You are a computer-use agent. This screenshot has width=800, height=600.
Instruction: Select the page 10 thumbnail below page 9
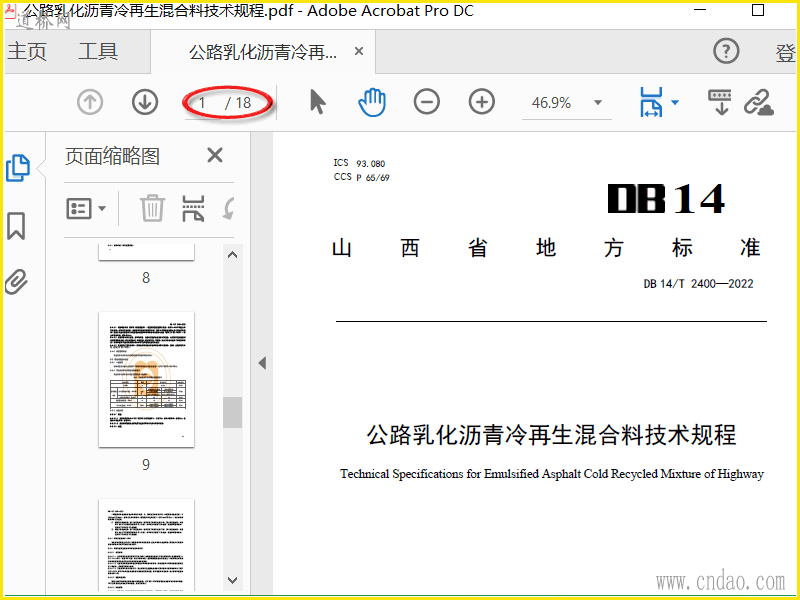[x=146, y=546]
